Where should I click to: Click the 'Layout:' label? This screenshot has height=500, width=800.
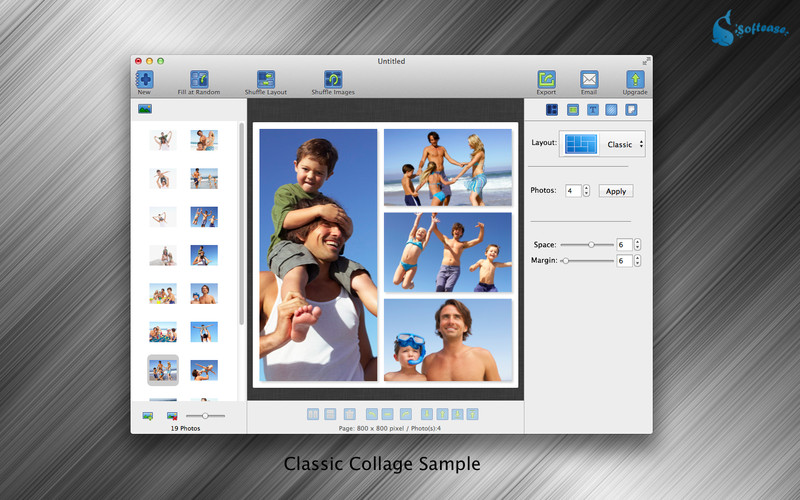[x=544, y=142]
